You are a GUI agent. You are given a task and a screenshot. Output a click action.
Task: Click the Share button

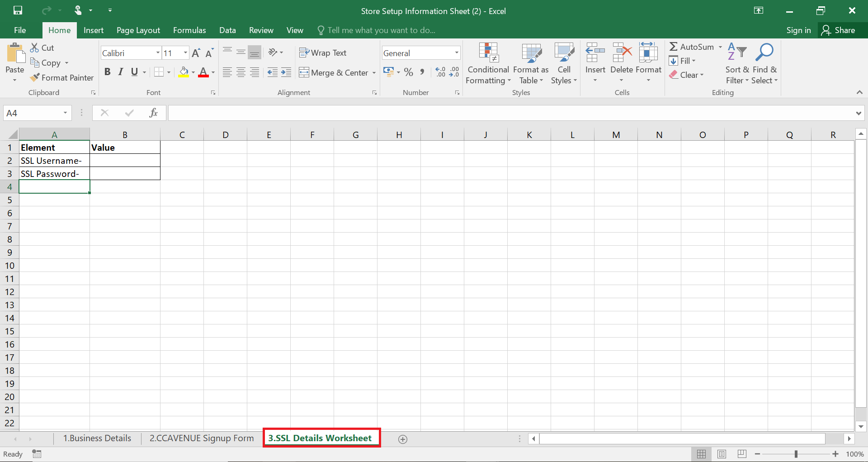pyautogui.click(x=839, y=30)
